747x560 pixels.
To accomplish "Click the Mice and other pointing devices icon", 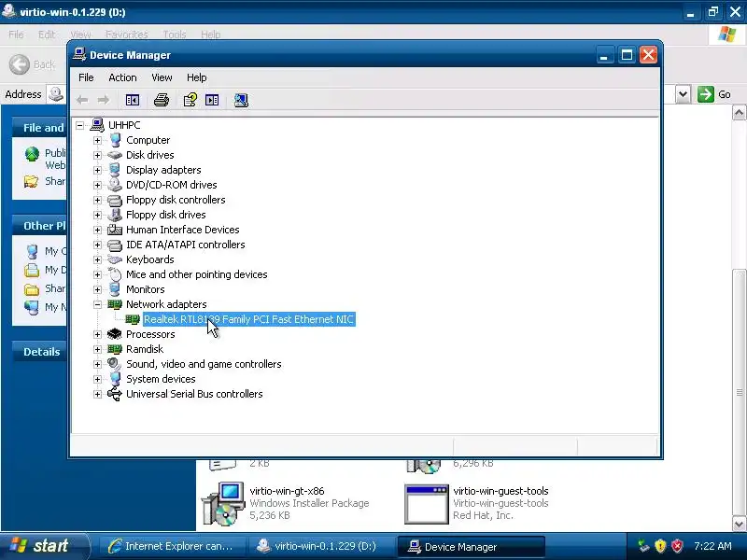I will point(115,274).
